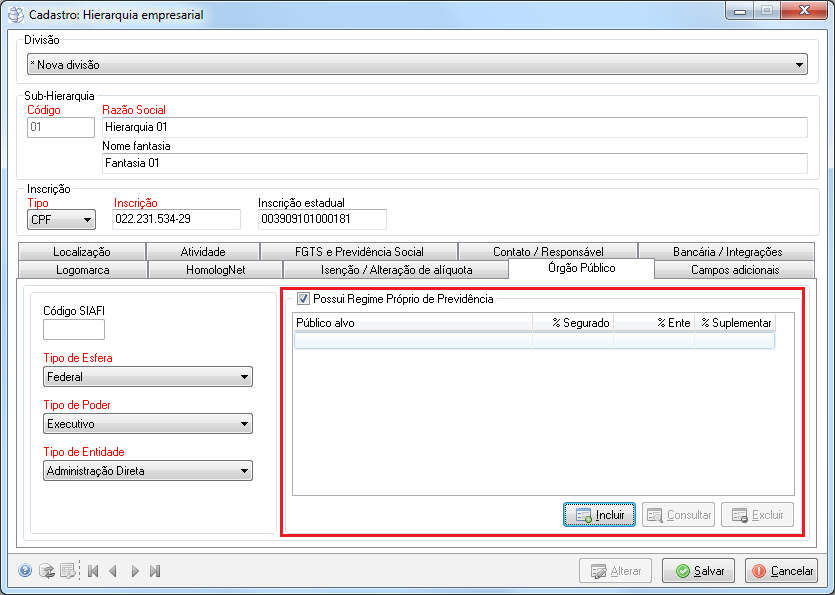835x595 pixels.
Task: Go to the first record
Action: (92, 571)
